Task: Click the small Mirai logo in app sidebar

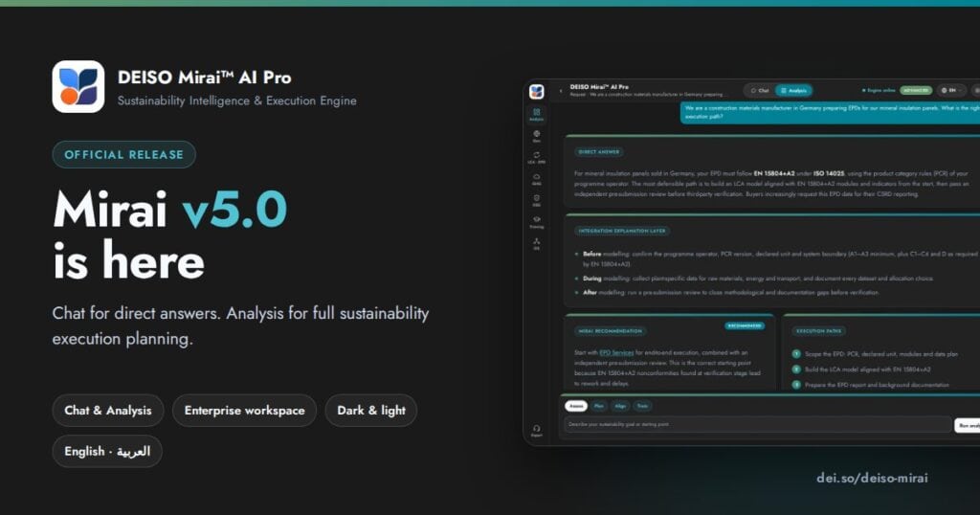Action: tap(536, 92)
